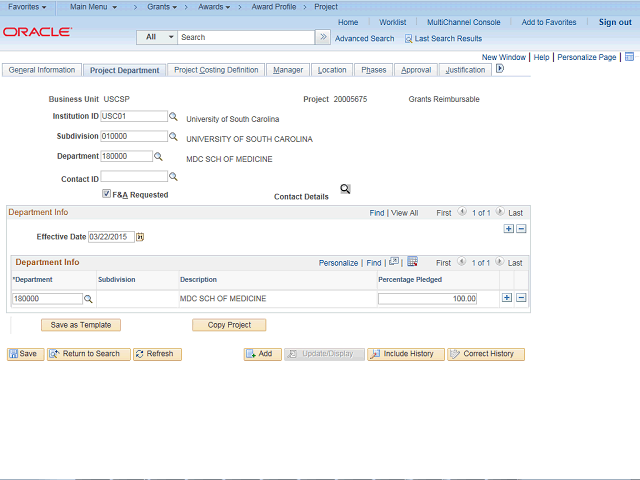Add new effective-dated row in outer Department Info
The height and width of the screenshot is (480, 640).
[509, 229]
